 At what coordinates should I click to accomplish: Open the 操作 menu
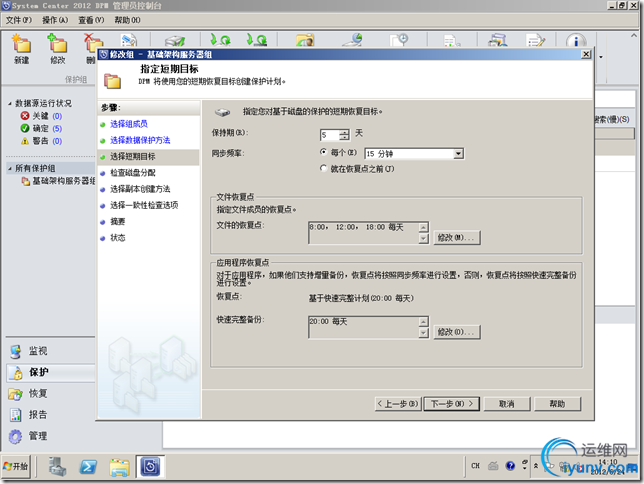[55, 20]
